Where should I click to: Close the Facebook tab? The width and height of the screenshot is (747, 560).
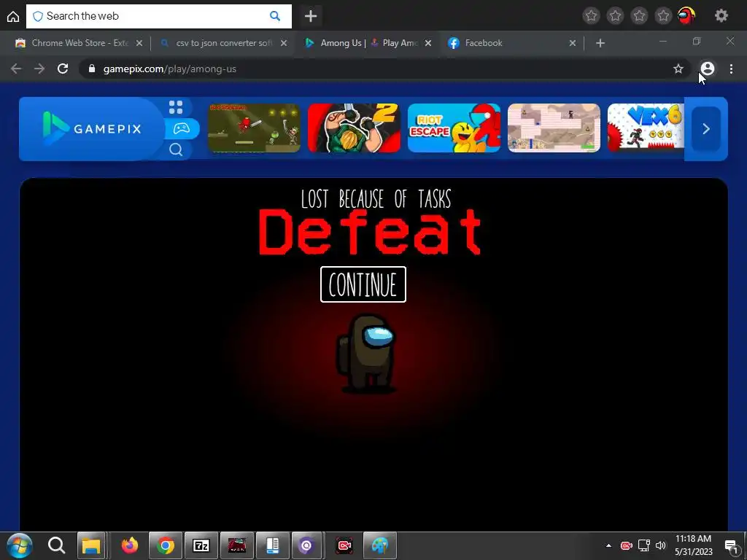pos(573,43)
